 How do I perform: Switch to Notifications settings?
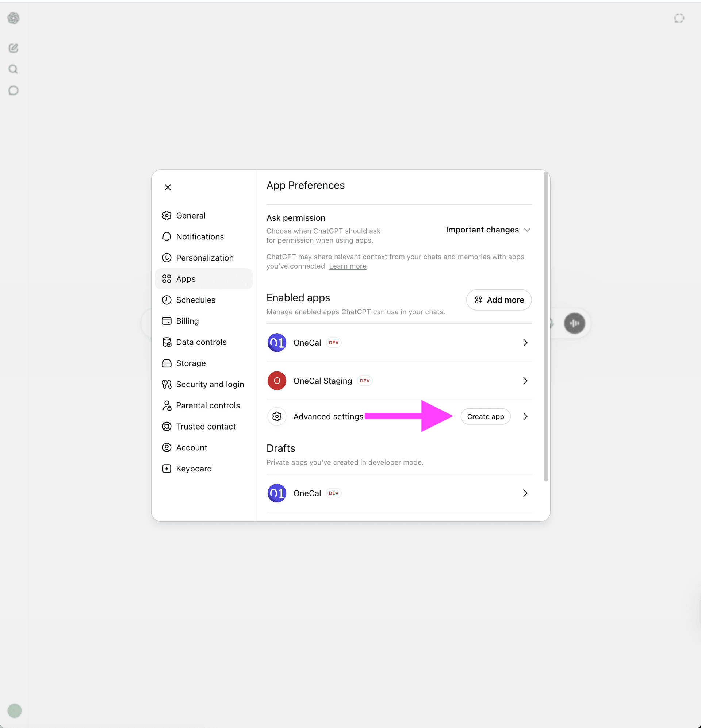tap(204, 236)
